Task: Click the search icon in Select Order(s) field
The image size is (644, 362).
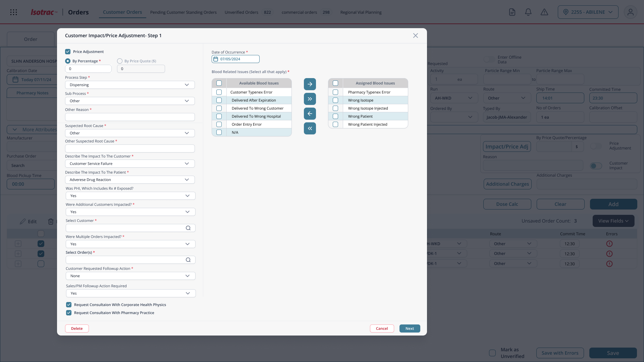Action: click(x=188, y=260)
